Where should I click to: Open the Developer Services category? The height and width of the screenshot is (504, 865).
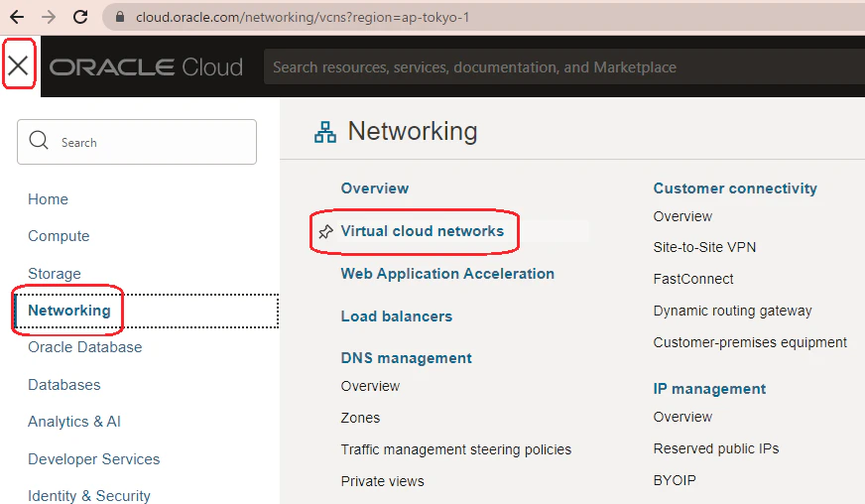(x=94, y=459)
